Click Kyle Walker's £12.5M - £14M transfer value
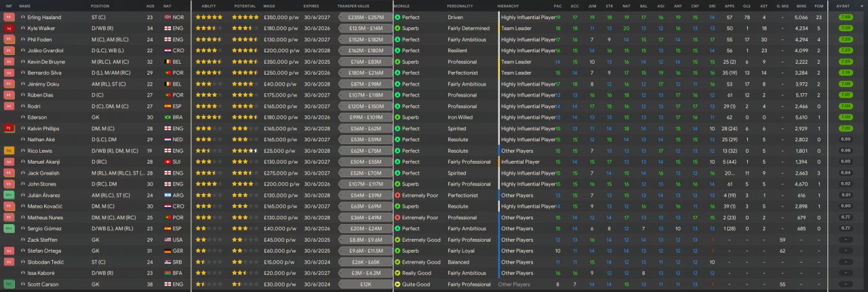The height and width of the screenshot is (292, 868). 365,29
